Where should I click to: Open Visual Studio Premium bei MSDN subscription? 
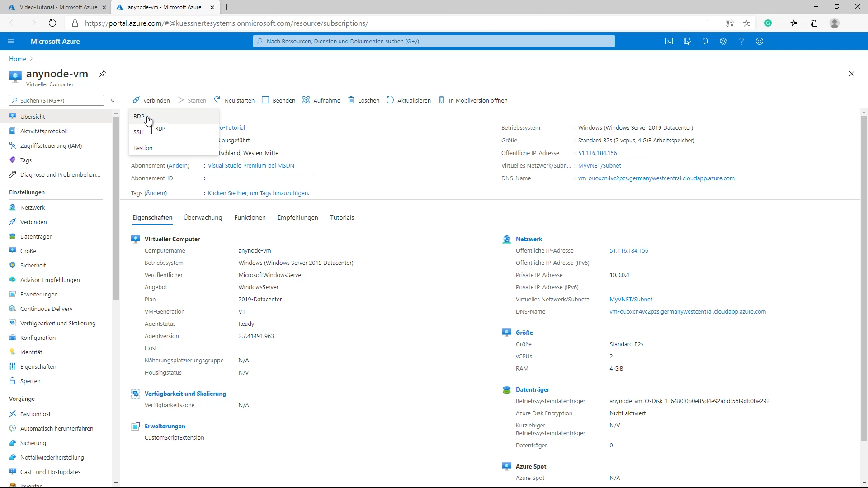point(251,165)
